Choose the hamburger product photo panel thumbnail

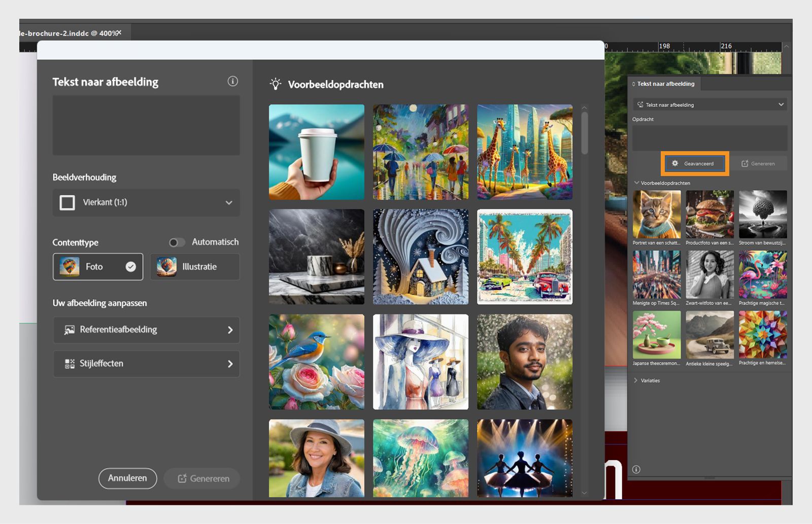pos(710,214)
